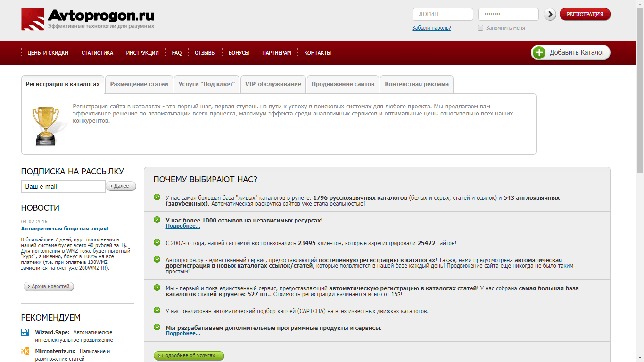The height and width of the screenshot is (362, 644).
Task: Click the green checkmark beside CAPTCHA item
Action: pyautogui.click(x=157, y=310)
